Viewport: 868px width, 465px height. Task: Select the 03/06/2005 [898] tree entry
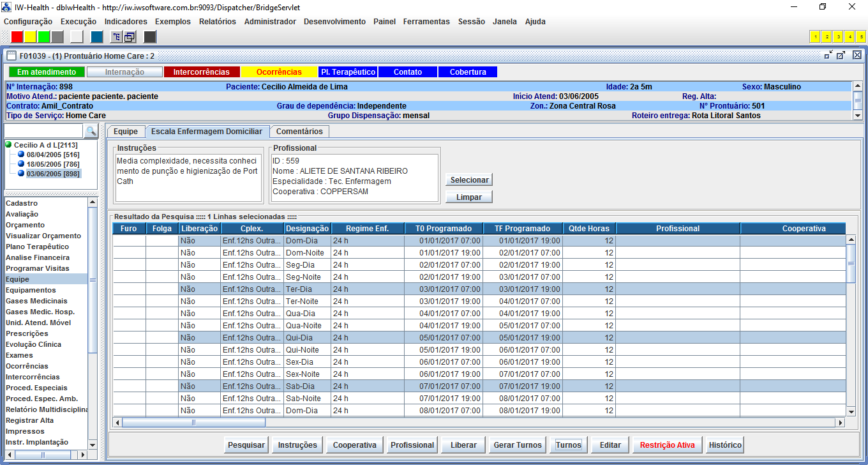[x=52, y=174]
